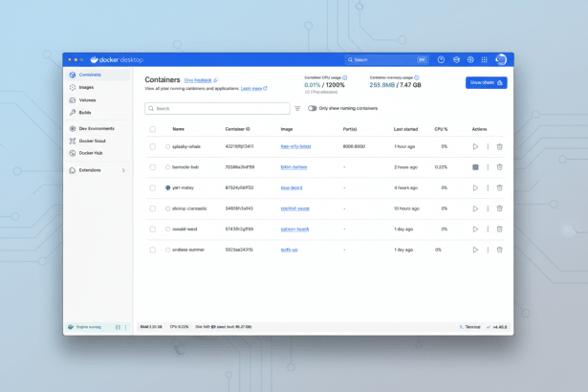Open the Learn more link

pyautogui.click(x=253, y=89)
